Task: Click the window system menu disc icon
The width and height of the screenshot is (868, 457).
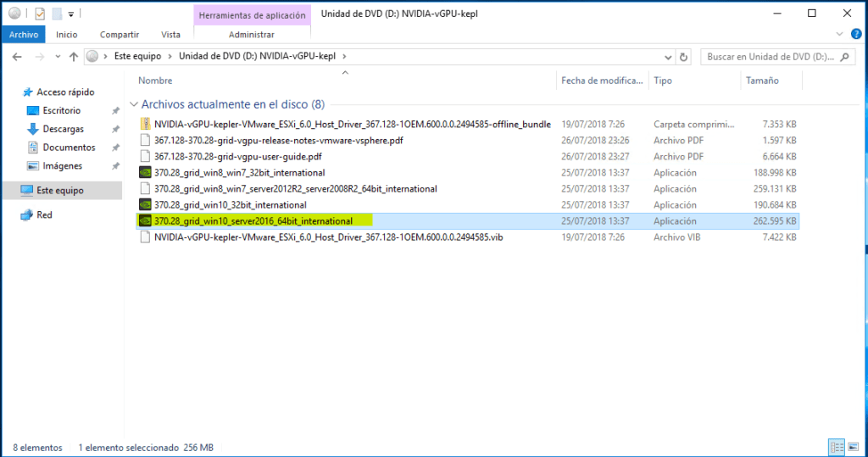Action: click(15, 13)
